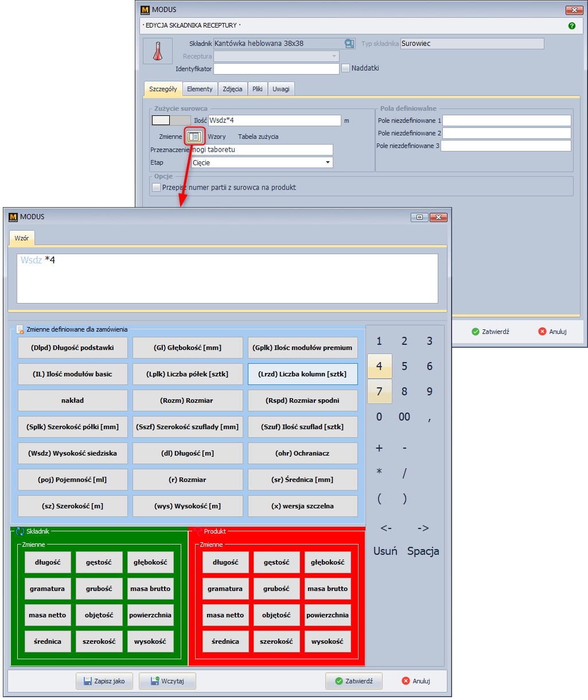Screen dimensions: 588x700
Task: Click Pole niezdefiniowane 1 input field
Action: tap(507, 120)
